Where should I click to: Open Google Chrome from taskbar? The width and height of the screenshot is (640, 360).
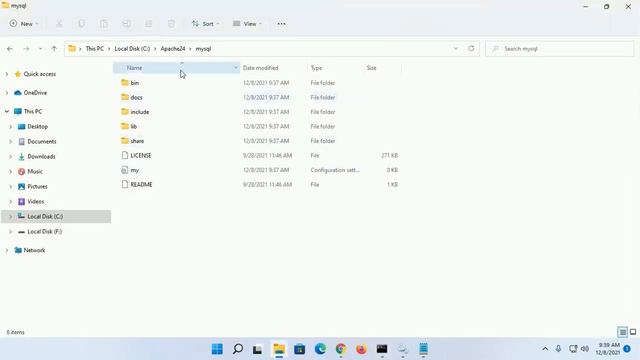point(341,349)
